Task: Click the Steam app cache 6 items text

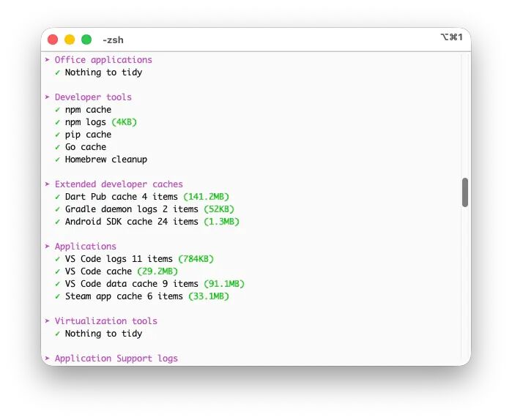Action: point(124,296)
